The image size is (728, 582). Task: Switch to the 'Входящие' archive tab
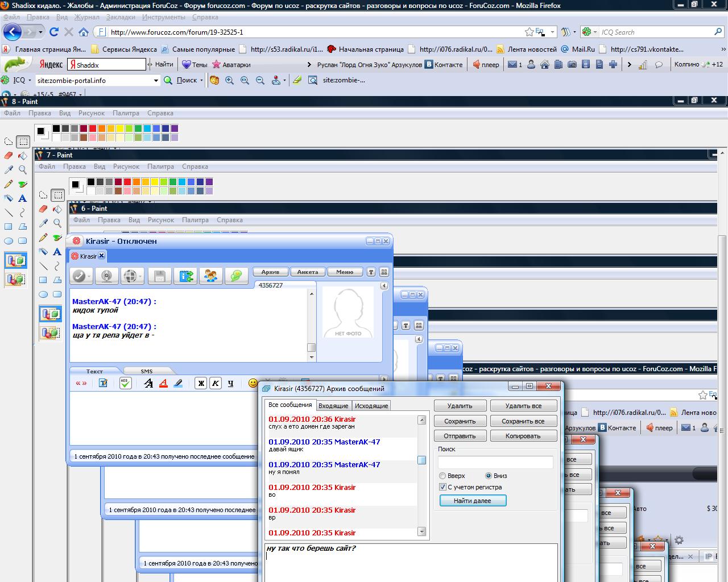333,406
